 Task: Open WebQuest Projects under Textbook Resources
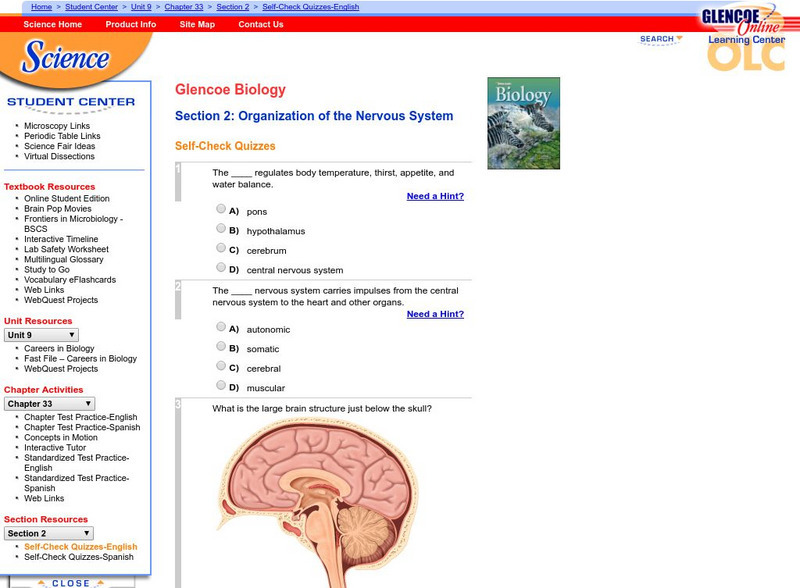pyautogui.click(x=61, y=300)
